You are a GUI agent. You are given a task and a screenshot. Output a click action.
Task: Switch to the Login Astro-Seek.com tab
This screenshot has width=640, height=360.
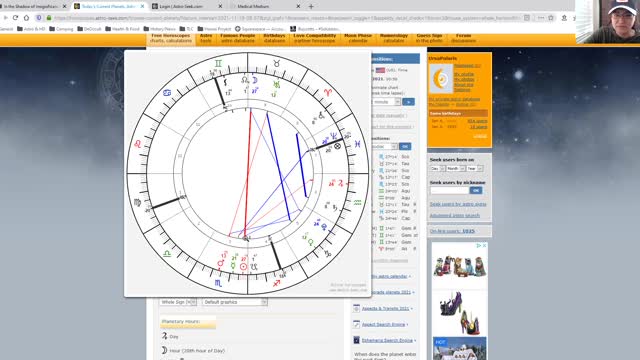pos(187,7)
